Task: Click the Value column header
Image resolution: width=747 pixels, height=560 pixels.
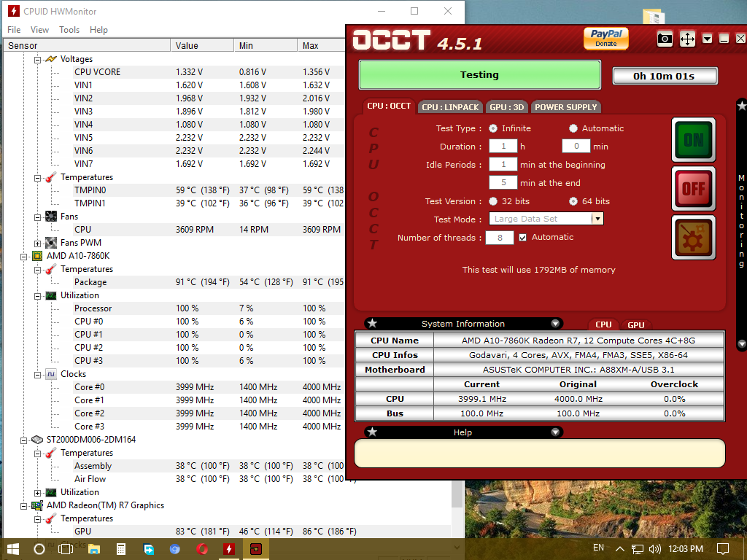Action: click(202, 45)
